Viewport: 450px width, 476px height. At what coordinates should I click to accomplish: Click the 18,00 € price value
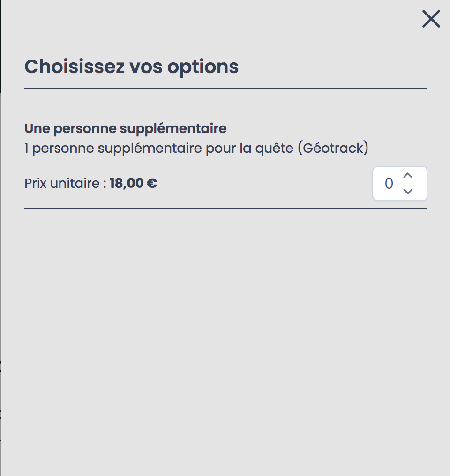pos(133,183)
